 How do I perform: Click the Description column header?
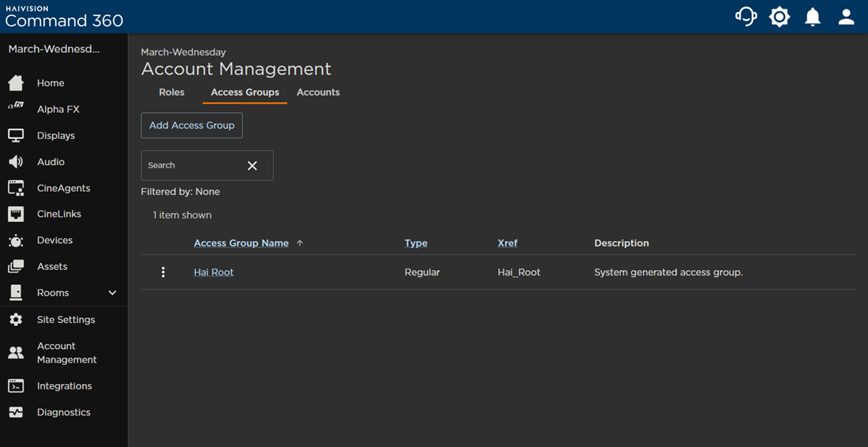[x=622, y=243]
